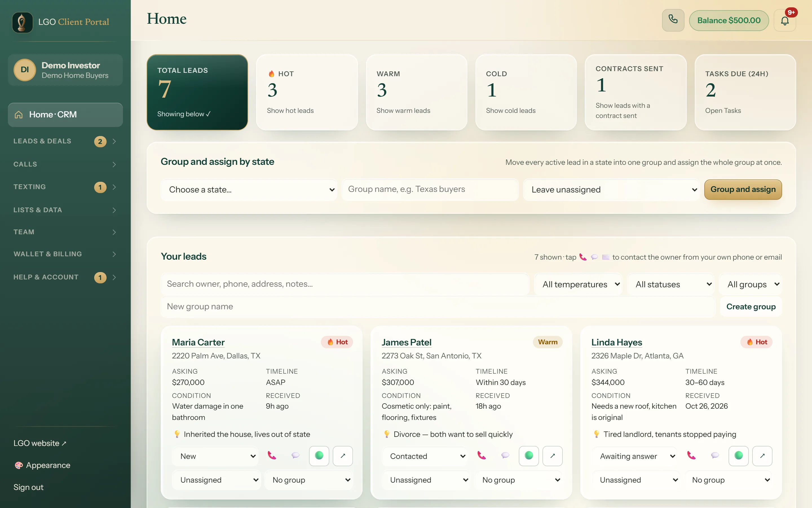The image size is (812, 508).
Task: Open the All temperatures filter
Action: click(578, 284)
